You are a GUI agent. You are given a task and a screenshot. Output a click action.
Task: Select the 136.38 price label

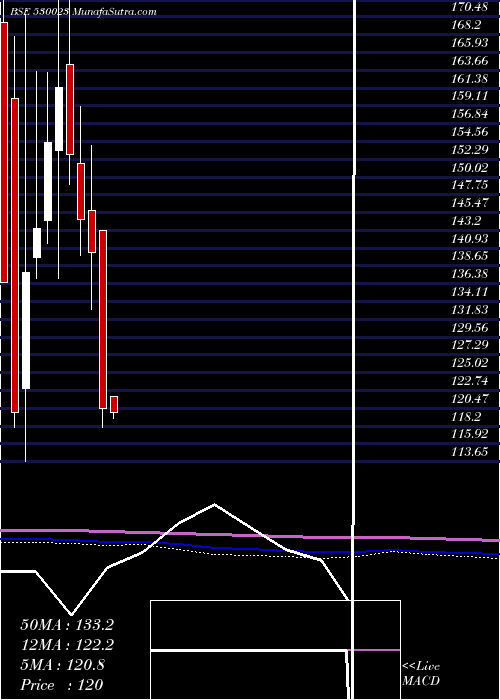[470, 274]
